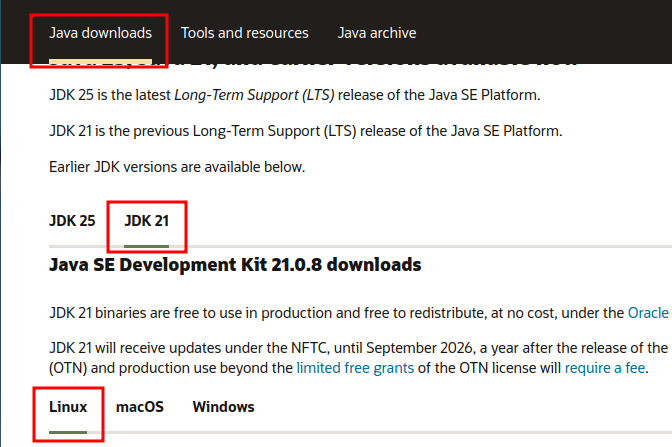Click 'Earlier JDK versions are available below' text

[176, 166]
